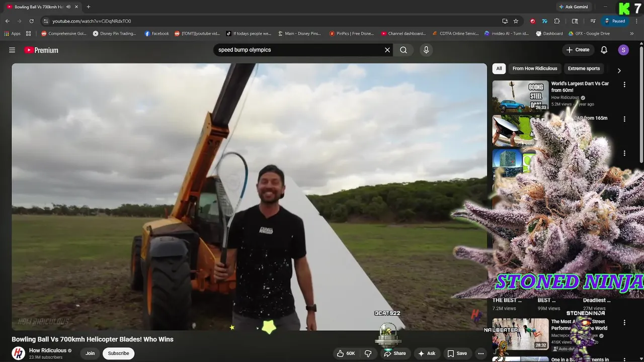The height and width of the screenshot is (362, 644).
Task: Open the notifications bell
Action: pos(604,50)
